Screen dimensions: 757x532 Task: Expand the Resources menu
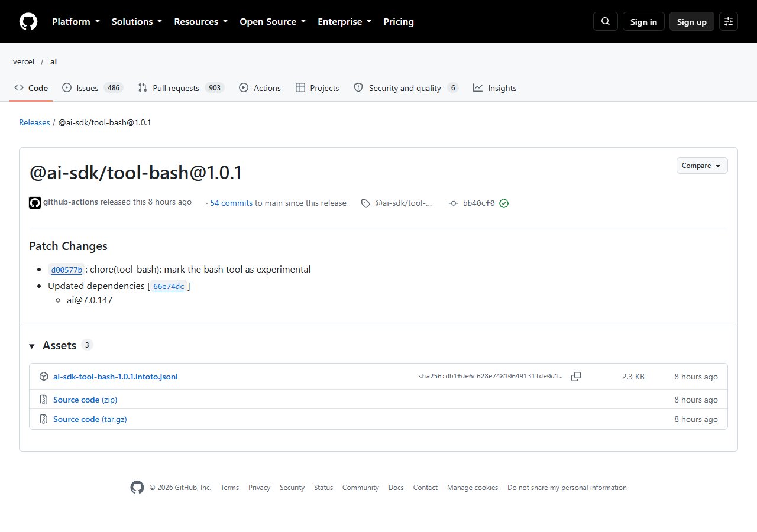click(200, 21)
